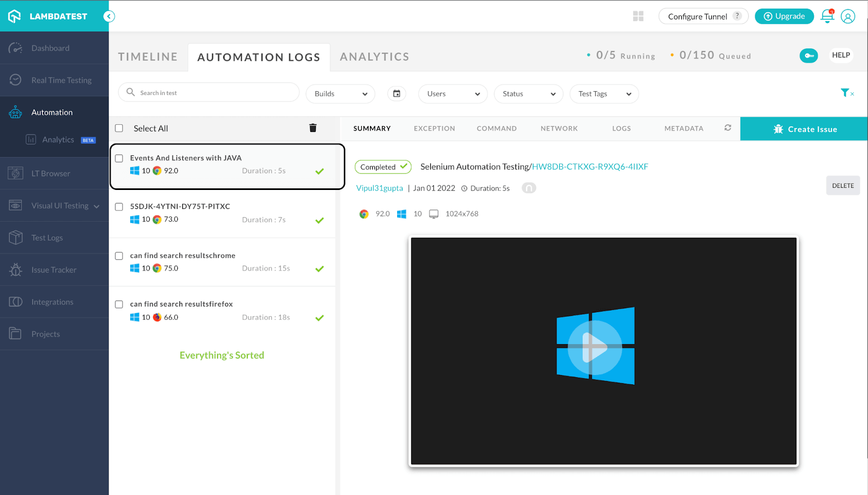Open the Integrations page

pyautogui.click(x=52, y=301)
